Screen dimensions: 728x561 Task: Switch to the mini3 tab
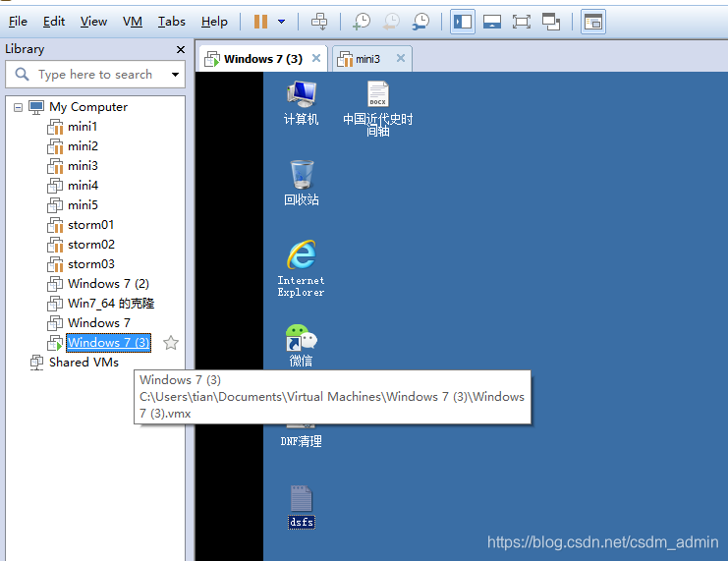[367, 59]
